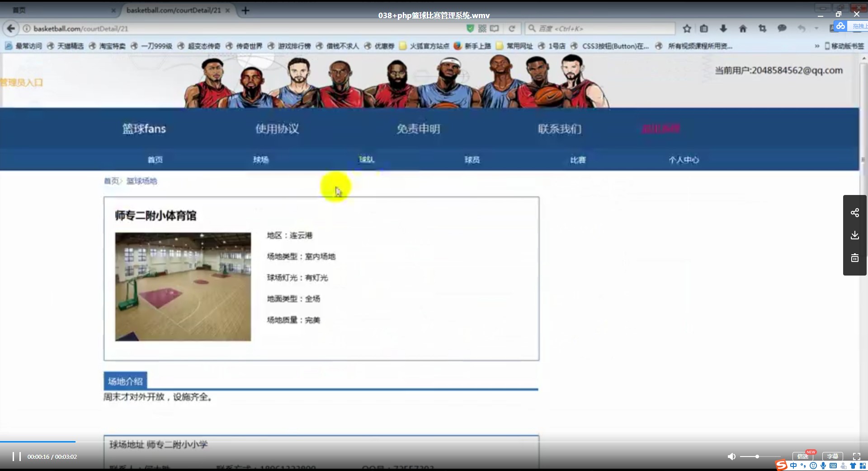
Task: Toggle reader view book icon
Action: click(x=495, y=29)
